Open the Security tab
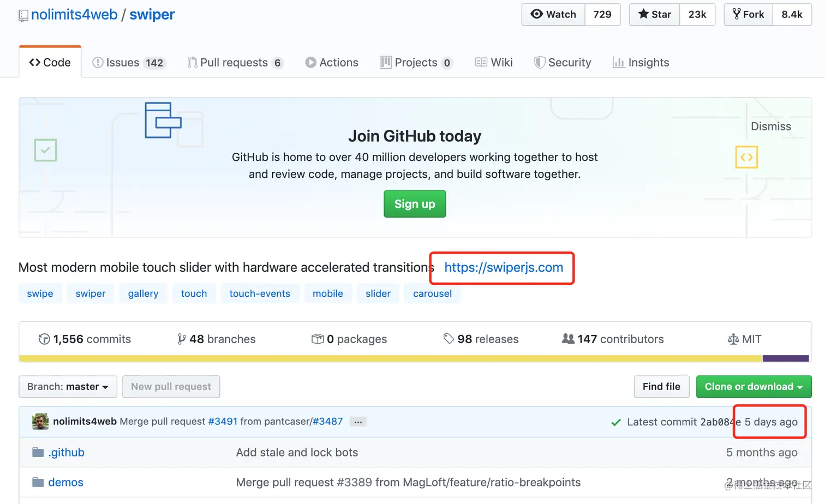 click(x=563, y=62)
